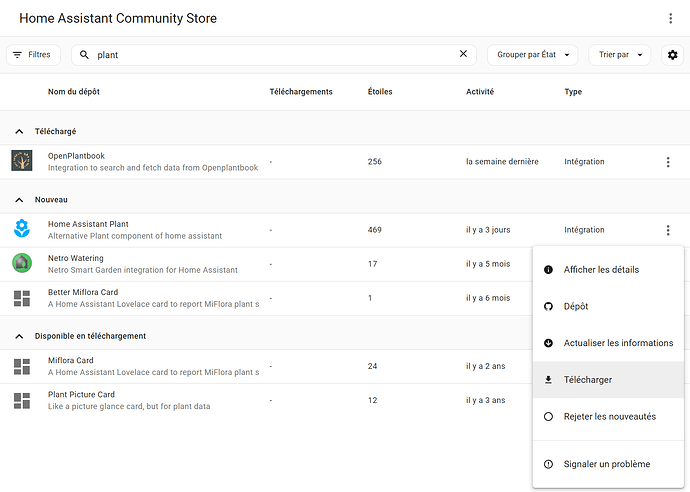Open the Trier par dropdown
Screen dimensions: 690x492
coord(619,55)
